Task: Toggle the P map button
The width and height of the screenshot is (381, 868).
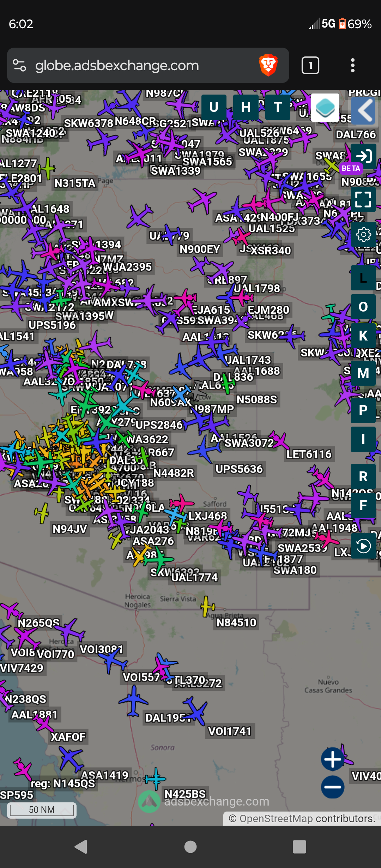Action: coord(363,410)
